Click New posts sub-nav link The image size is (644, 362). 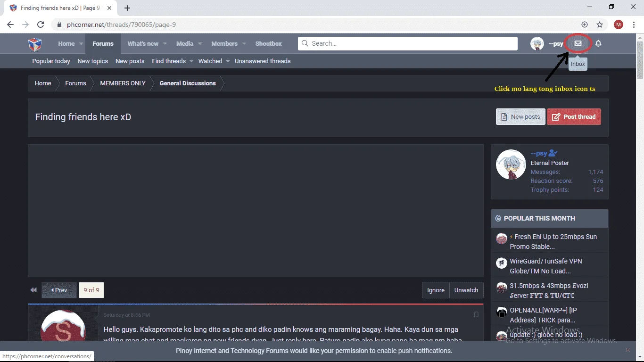coord(130,61)
